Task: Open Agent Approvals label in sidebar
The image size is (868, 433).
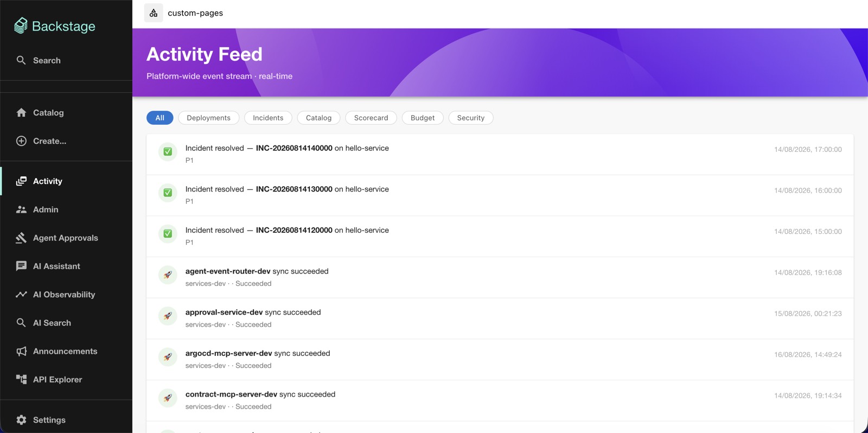Action: pyautogui.click(x=66, y=238)
